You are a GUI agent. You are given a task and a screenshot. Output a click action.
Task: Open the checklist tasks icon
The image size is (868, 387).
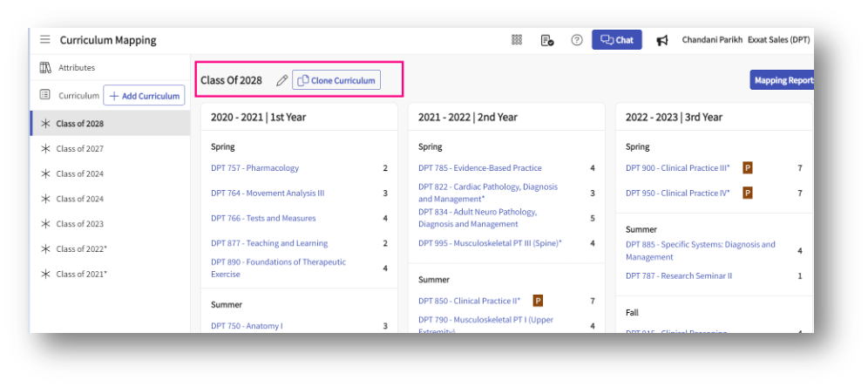point(546,40)
